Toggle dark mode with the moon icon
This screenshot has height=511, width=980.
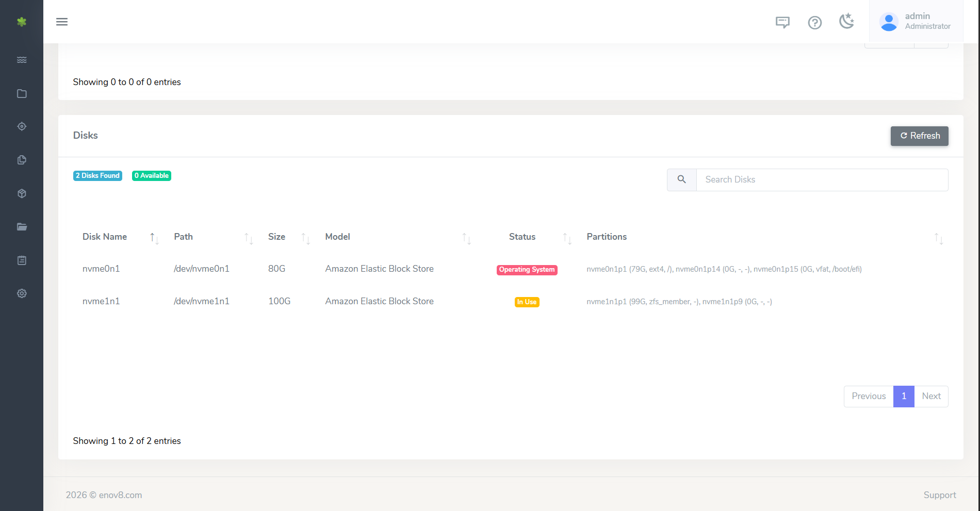(846, 22)
